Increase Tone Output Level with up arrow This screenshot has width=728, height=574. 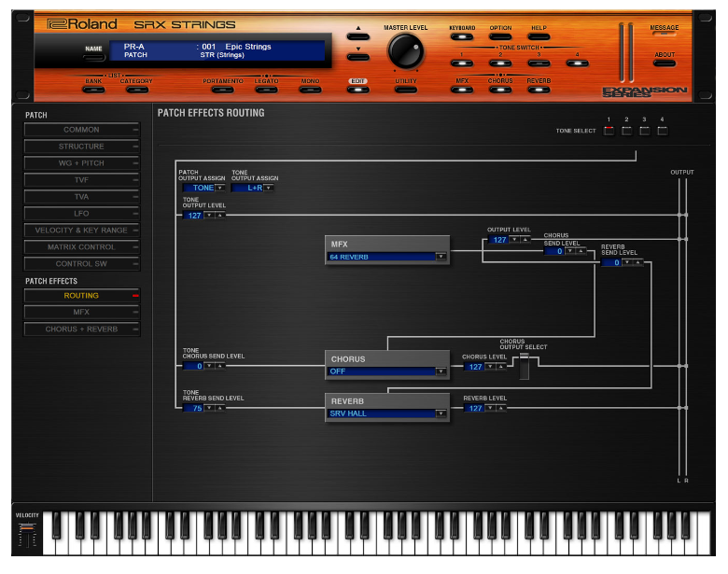(x=220, y=216)
